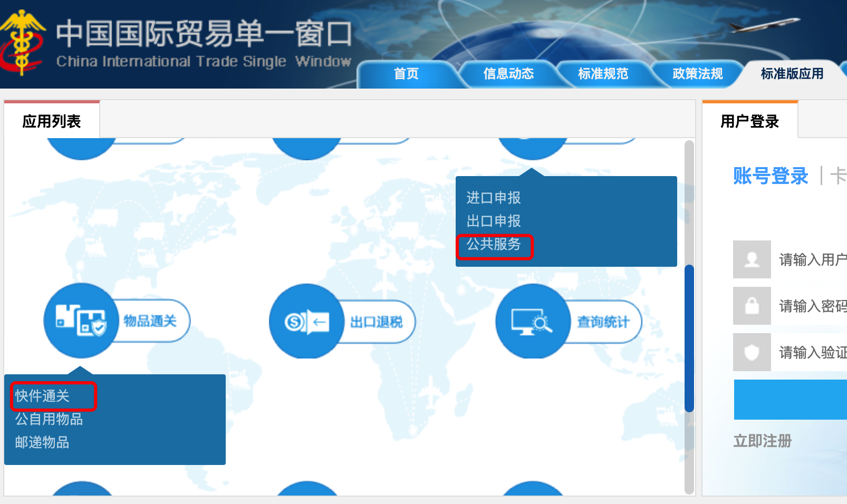Image resolution: width=847 pixels, height=504 pixels.
Task: Focus the 请输入用户 username field
Action: pos(809,259)
